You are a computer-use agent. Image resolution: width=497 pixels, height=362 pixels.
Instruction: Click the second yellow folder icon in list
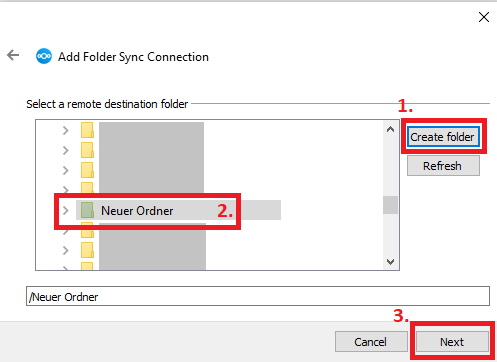(x=87, y=150)
